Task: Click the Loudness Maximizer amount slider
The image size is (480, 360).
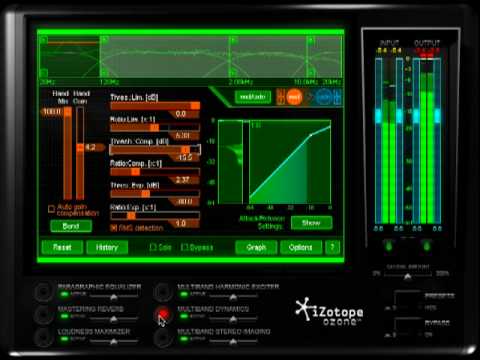Action: point(114,341)
